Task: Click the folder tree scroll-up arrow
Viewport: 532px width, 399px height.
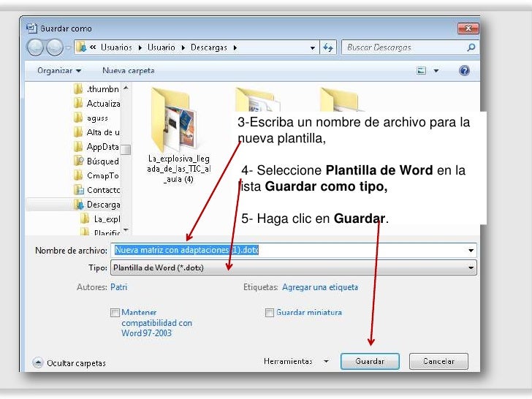Action: click(126, 88)
